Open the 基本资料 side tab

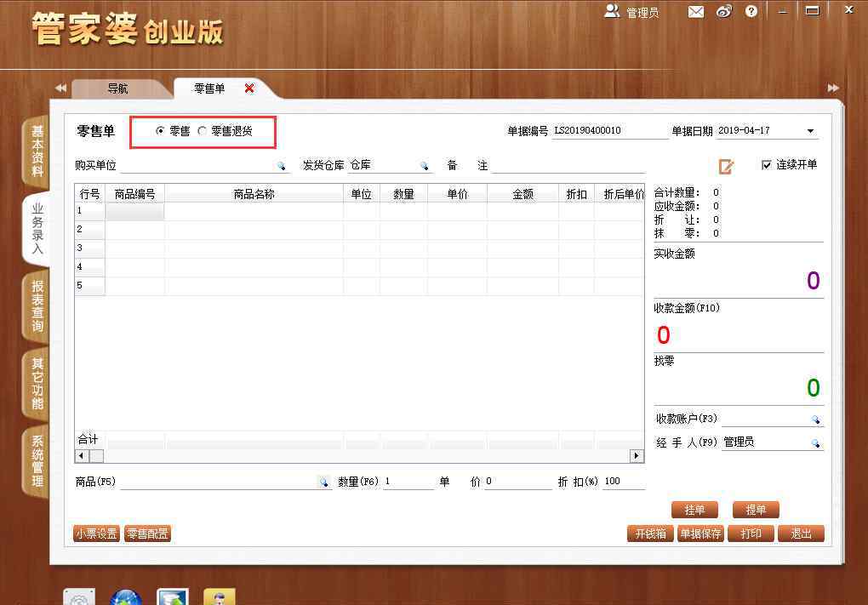[x=37, y=151]
